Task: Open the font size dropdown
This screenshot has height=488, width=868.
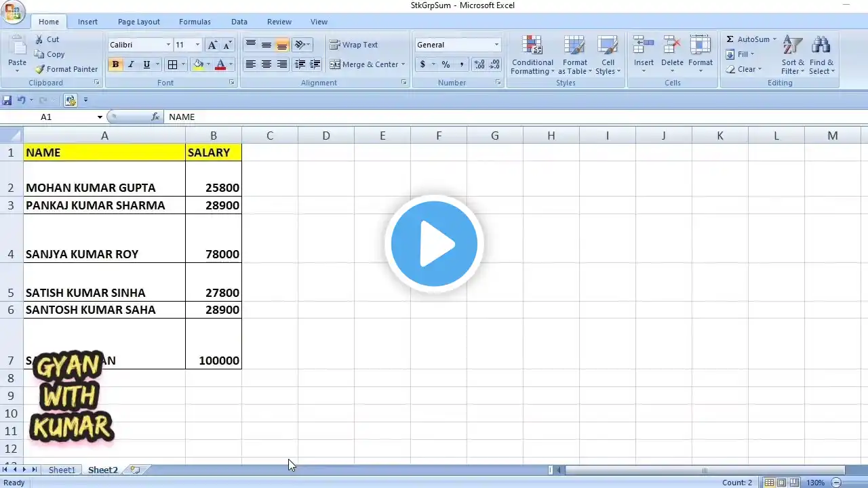Action: (x=197, y=45)
